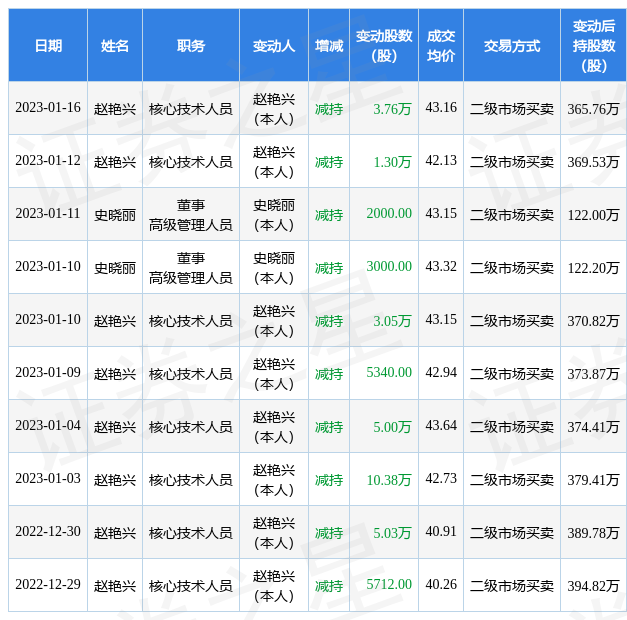Click the 5340.00 share change value
The height and width of the screenshot is (620, 627).
[389, 373]
